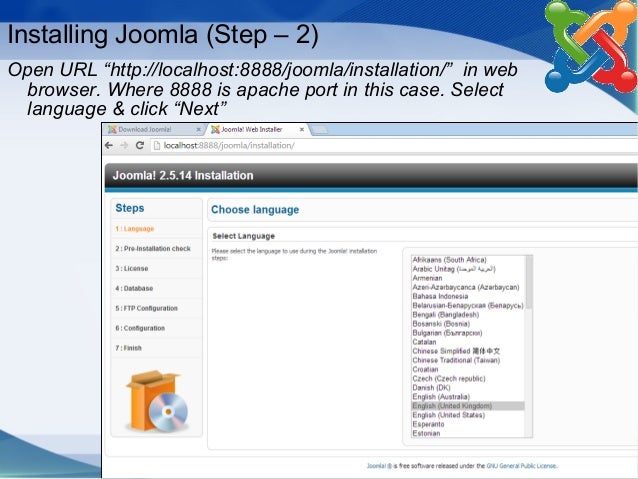Choose English (Australia) language

click(x=468, y=397)
